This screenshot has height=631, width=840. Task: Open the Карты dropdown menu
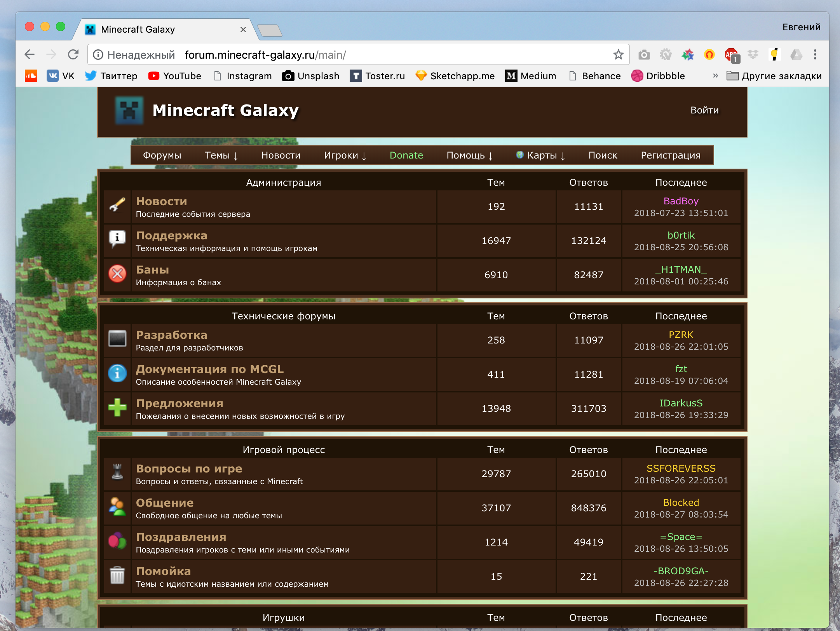[541, 155]
